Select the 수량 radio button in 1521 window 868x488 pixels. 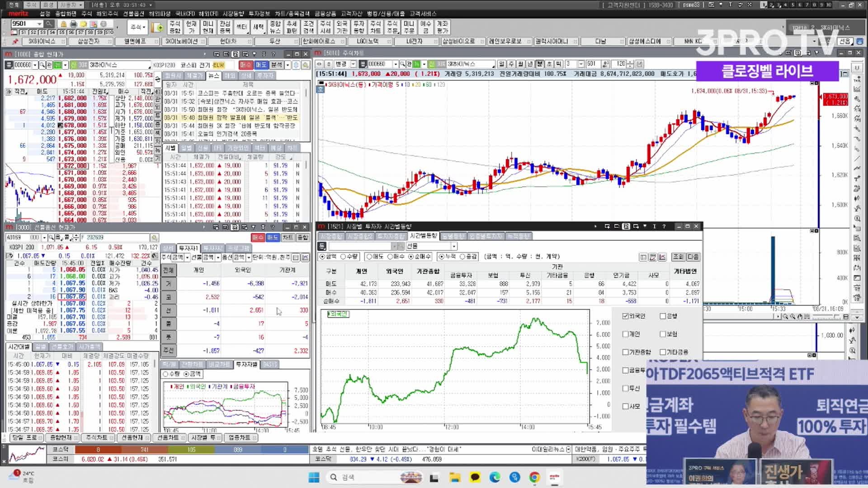click(x=343, y=257)
